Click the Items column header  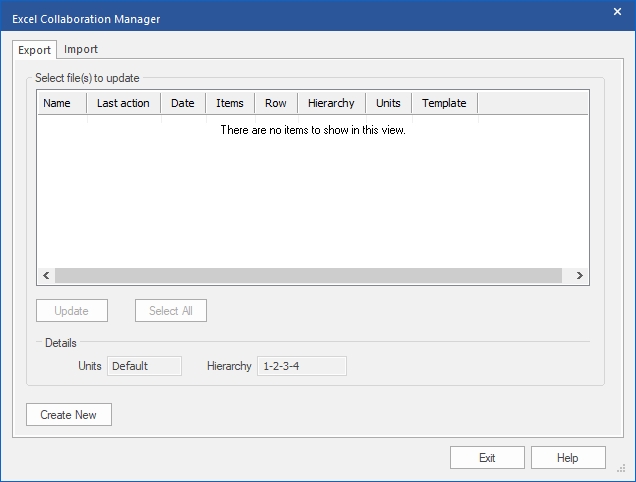(230, 103)
